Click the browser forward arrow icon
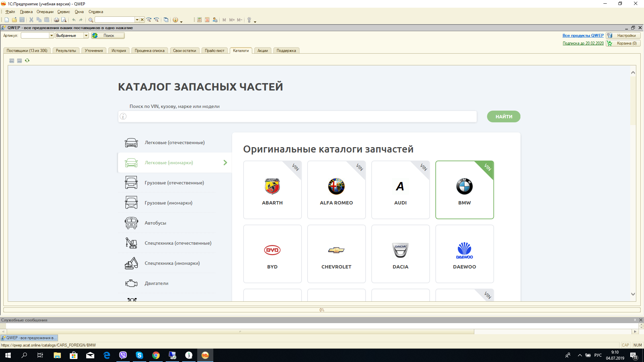Viewport: 644px width, 362px height. click(x=19, y=61)
